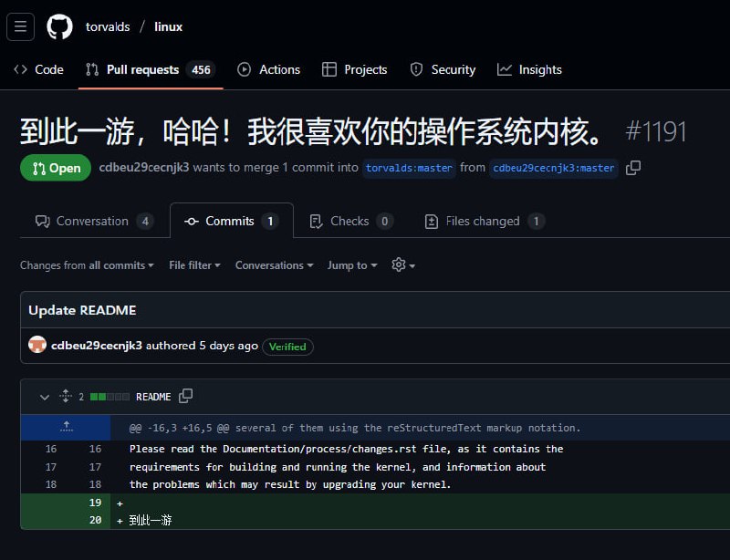Open the Jump to dropdown
This screenshot has height=560, width=730.
(x=352, y=265)
